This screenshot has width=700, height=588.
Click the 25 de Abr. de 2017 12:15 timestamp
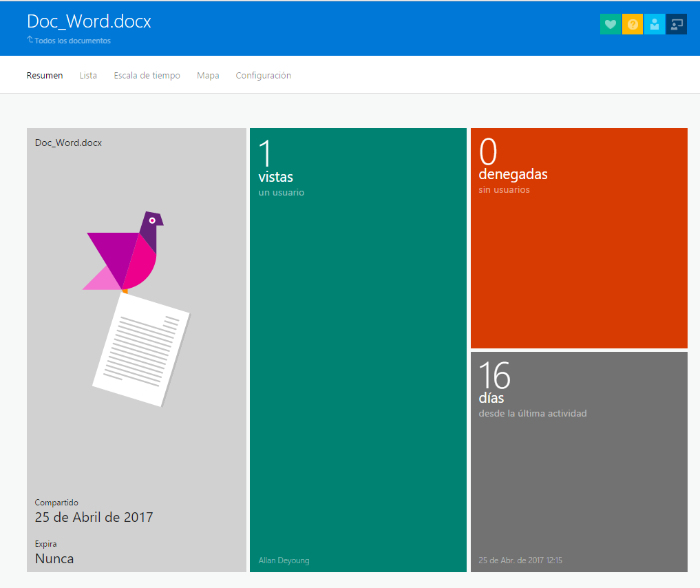pyautogui.click(x=520, y=560)
